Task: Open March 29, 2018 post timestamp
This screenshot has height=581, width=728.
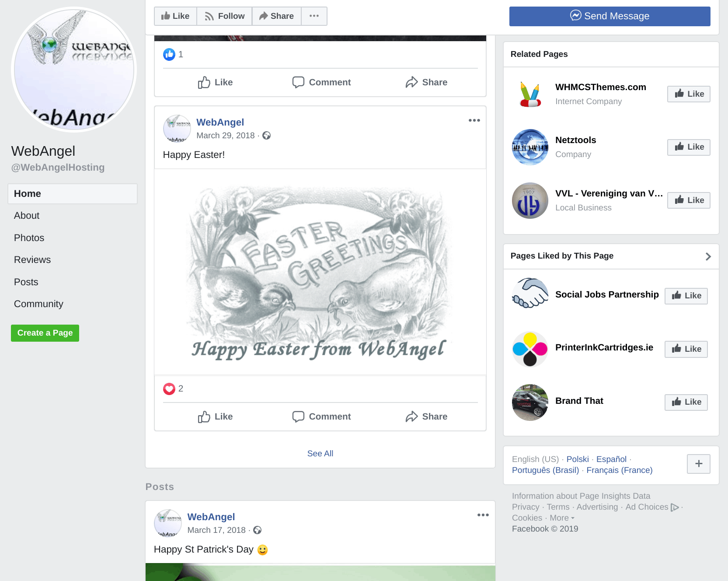Action: point(226,136)
